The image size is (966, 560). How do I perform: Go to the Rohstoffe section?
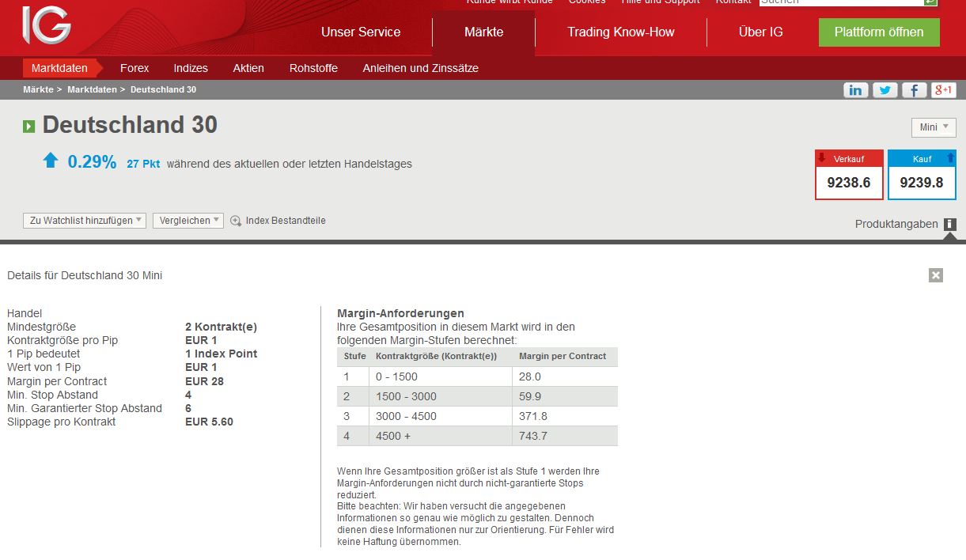pyautogui.click(x=313, y=68)
